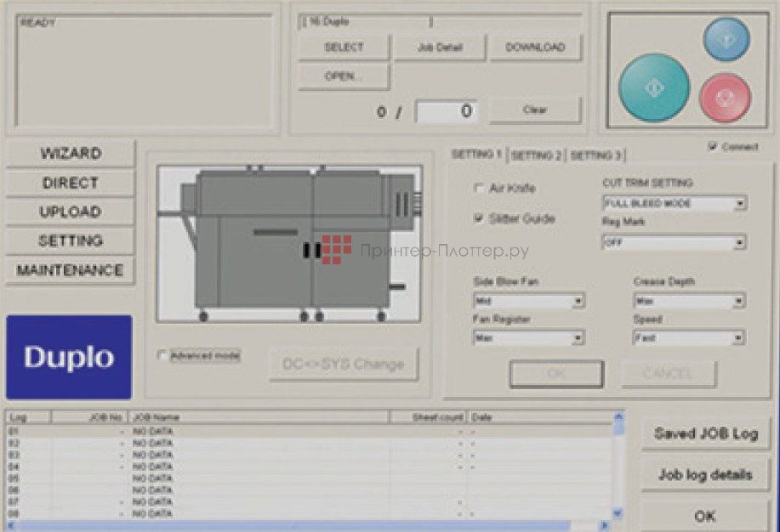Click the sheet count input field
This screenshot has height=532, width=780.
pos(447,111)
